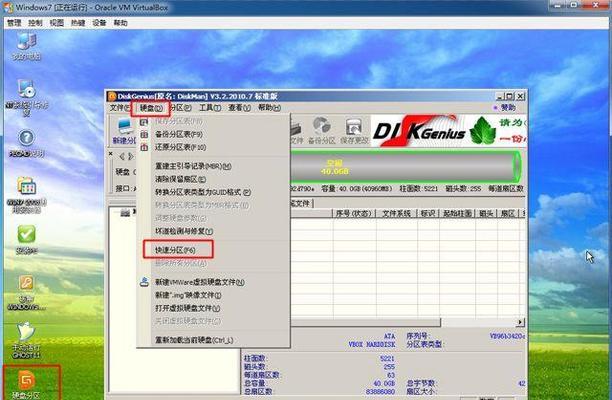The width and height of the screenshot is (612, 400).
Task: Open VirtualBox 热键 menu
Action: tap(78, 23)
